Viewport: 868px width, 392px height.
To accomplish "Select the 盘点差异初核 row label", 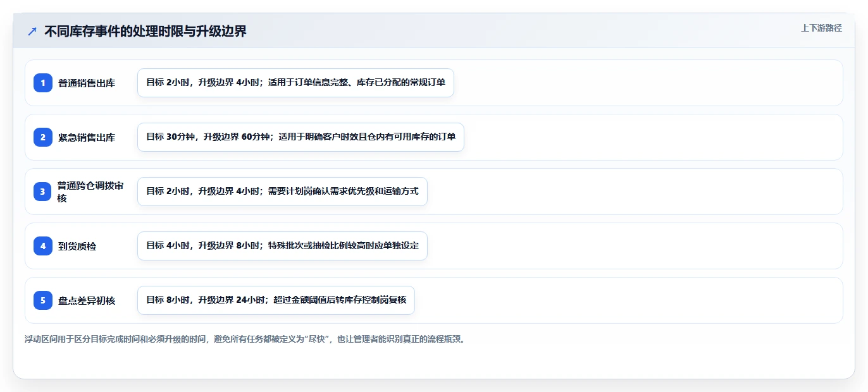I will pyautogui.click(x=87, y=300).
